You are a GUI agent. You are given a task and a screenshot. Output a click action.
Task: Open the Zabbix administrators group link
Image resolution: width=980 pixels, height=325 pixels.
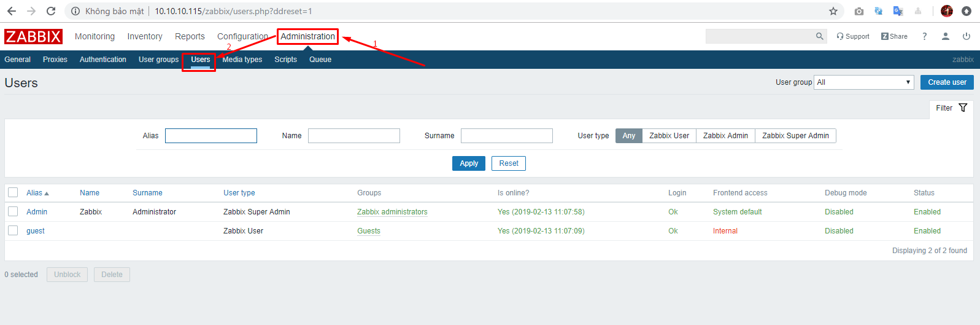[392, 212]
